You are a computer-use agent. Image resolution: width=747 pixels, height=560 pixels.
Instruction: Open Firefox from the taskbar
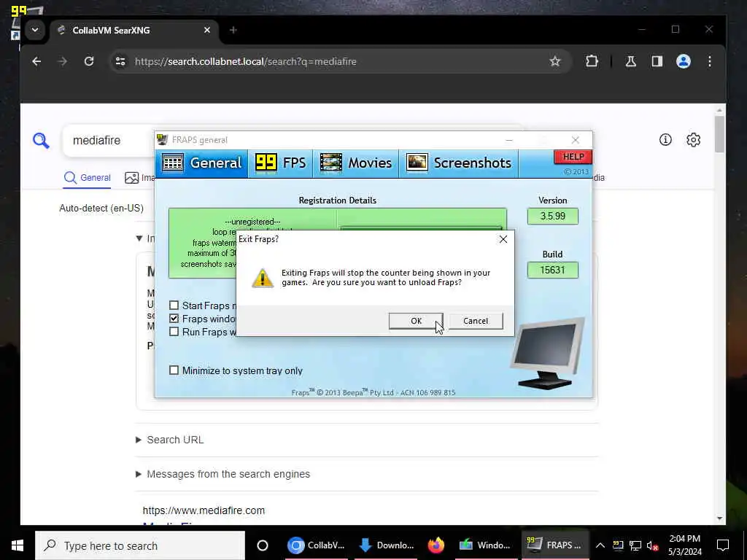coord(436,545)
